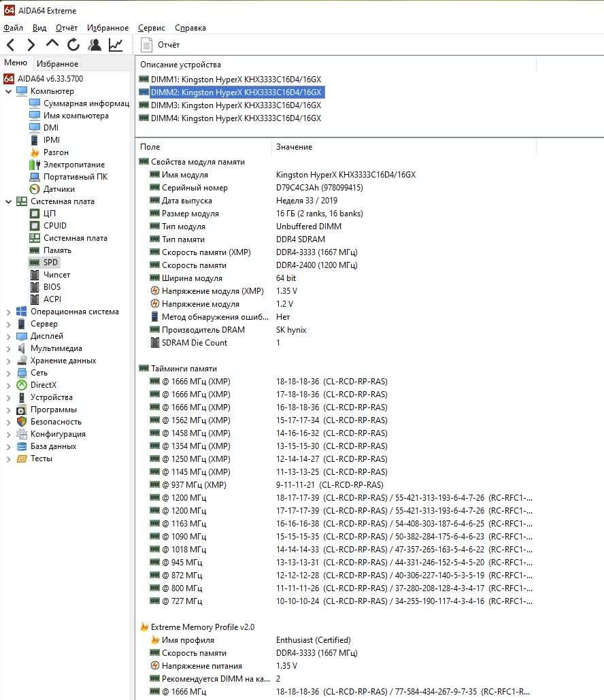Open the Сервис menu
This screenshot has height=700, width=604.
[151, 28]
